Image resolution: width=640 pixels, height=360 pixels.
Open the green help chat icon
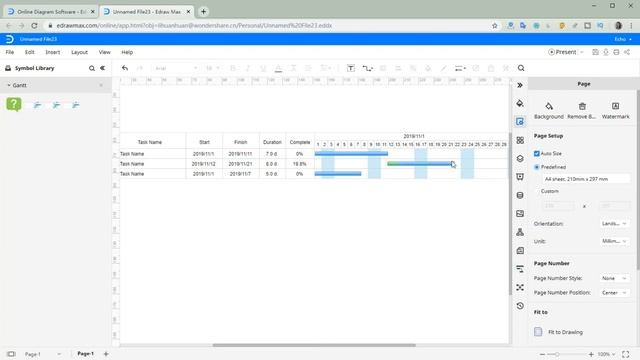click(x=14, y=104)
